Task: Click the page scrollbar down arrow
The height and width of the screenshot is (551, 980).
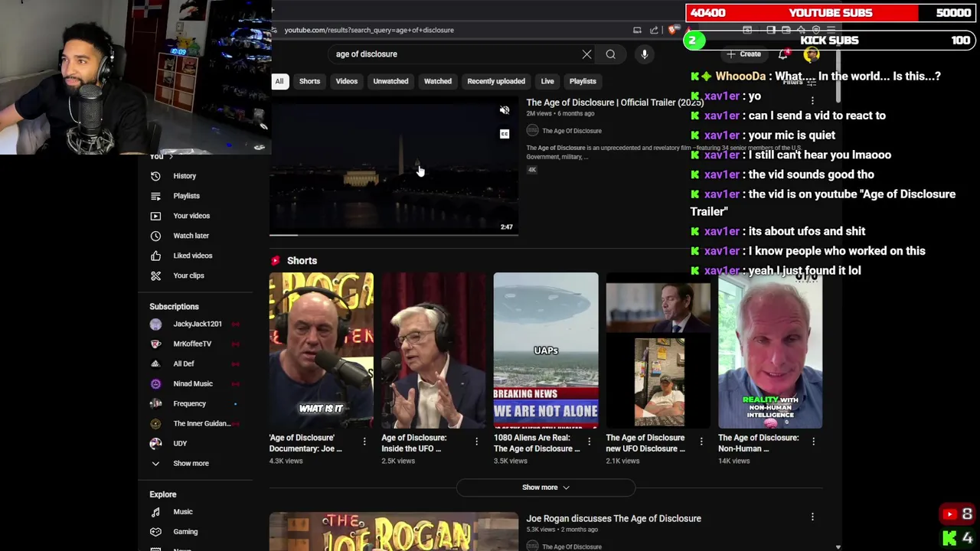Action: tap(838, 546)
